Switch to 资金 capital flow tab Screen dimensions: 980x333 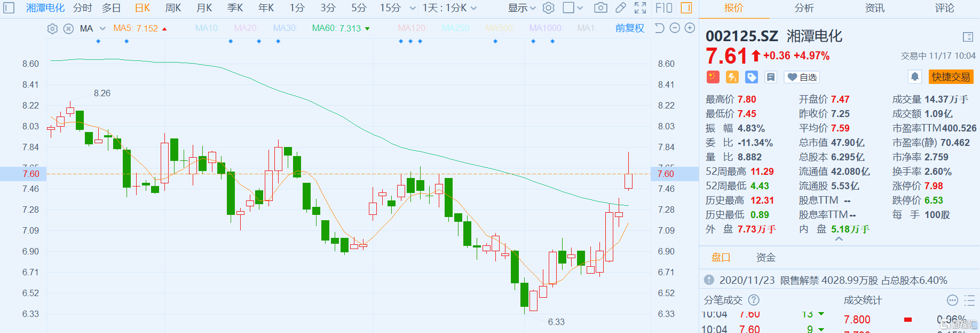point(766,258)
